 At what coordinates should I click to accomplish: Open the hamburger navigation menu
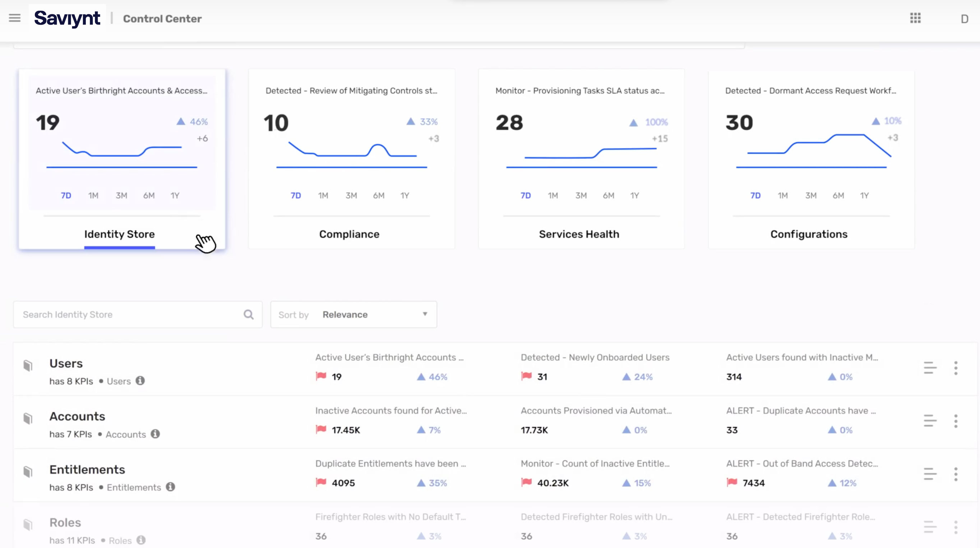point(14,18)
